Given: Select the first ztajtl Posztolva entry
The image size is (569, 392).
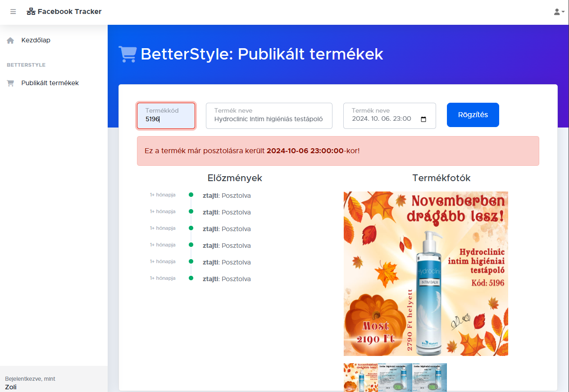Looking at the screenshot, I should pyautogui.click(x=227, y=196).
